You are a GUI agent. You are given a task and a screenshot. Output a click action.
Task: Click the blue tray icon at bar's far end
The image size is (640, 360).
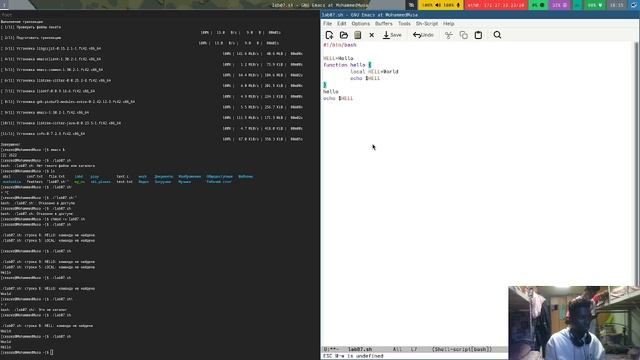(x=634, y=5)
